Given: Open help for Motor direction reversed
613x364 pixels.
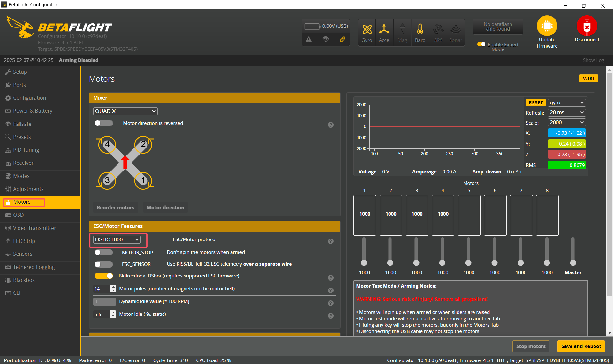Looking at the screenshot, I should pos(331,125).
